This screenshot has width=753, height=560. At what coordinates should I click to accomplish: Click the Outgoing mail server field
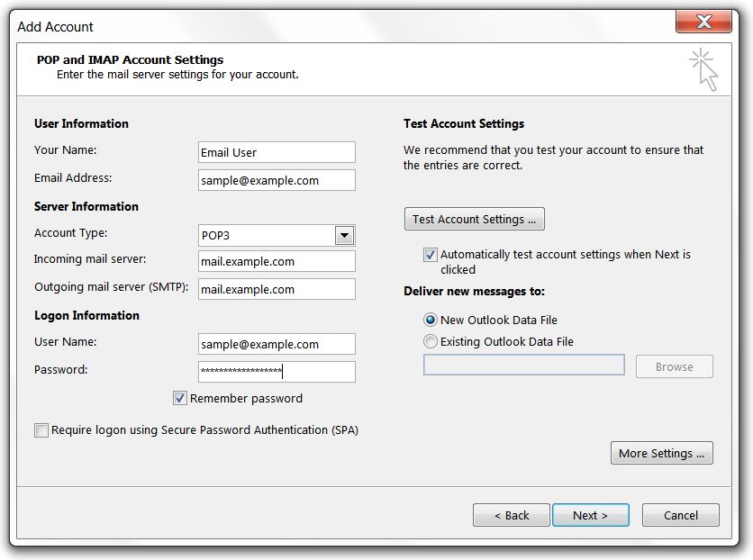click(x=277, y=289)
